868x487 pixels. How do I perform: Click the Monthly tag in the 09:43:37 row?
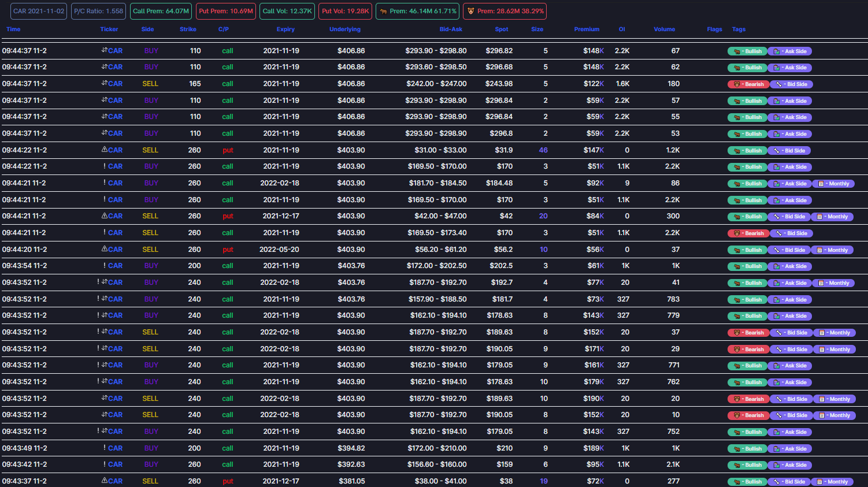832,482
